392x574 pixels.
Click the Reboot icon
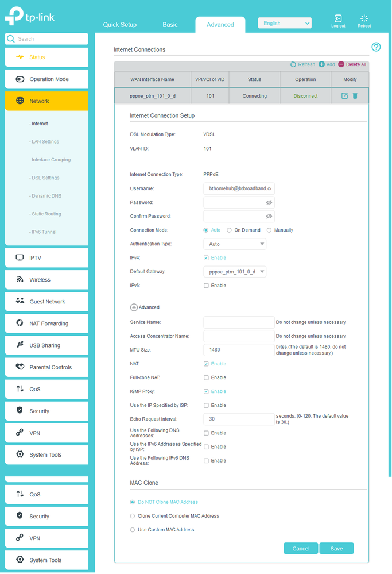[x=364, y=19]
